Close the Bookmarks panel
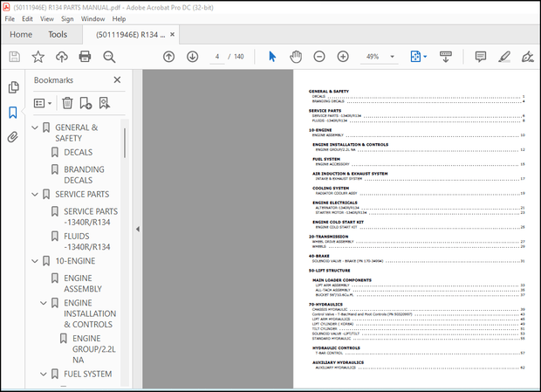Viewport: 541px width, 392px height. point(117,80)
